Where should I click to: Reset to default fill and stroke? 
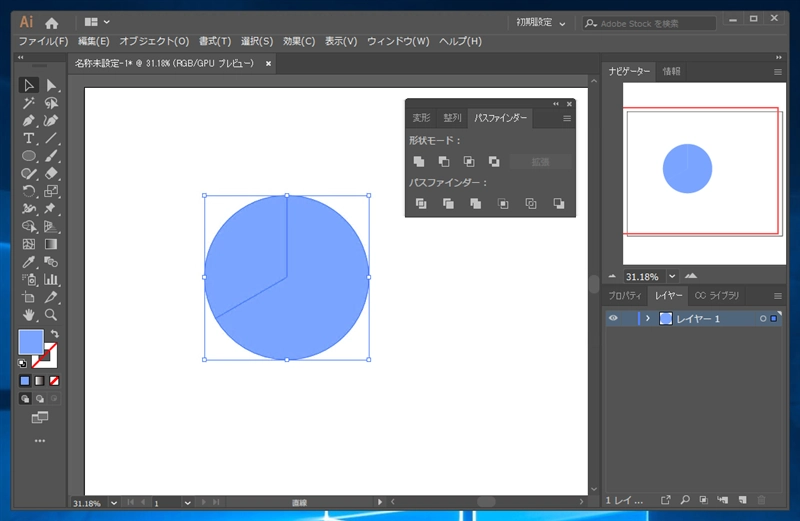point(22,363)
